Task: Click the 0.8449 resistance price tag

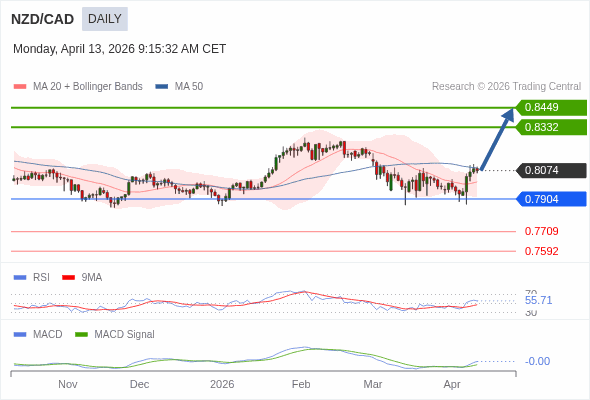Action: 551,108
